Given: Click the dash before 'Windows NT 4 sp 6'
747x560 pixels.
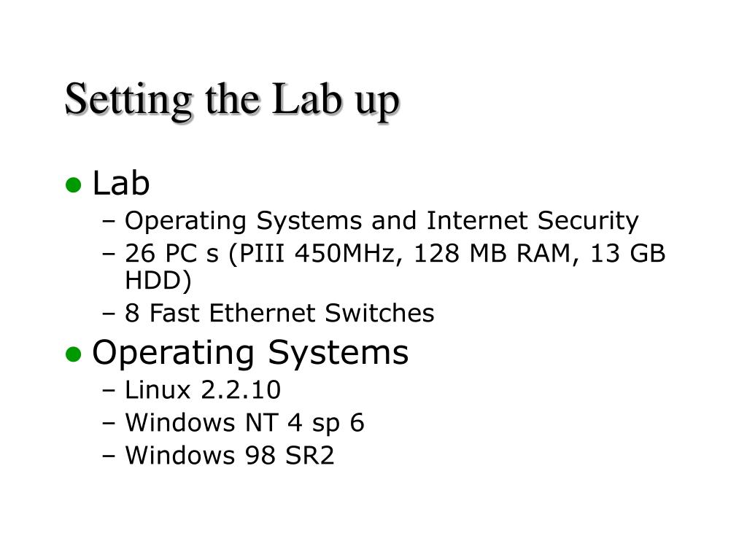Looking at the screenshot, I should (109, 424).
